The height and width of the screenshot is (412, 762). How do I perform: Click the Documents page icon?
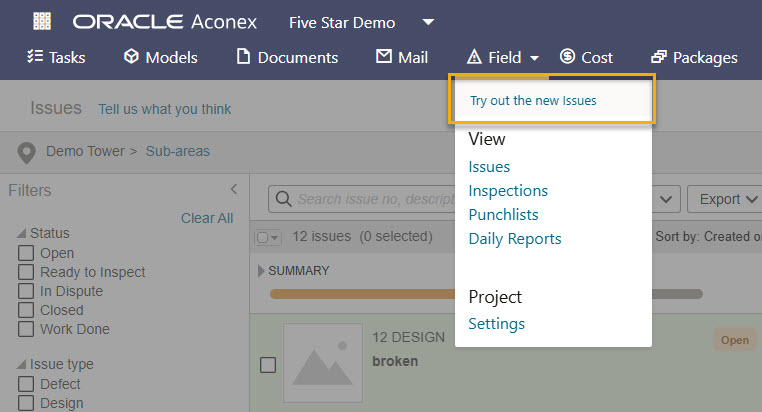point(243,56)
